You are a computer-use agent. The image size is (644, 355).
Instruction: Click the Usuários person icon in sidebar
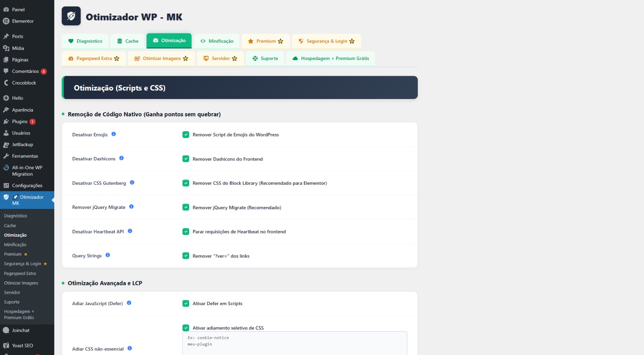tap(6, 133)
